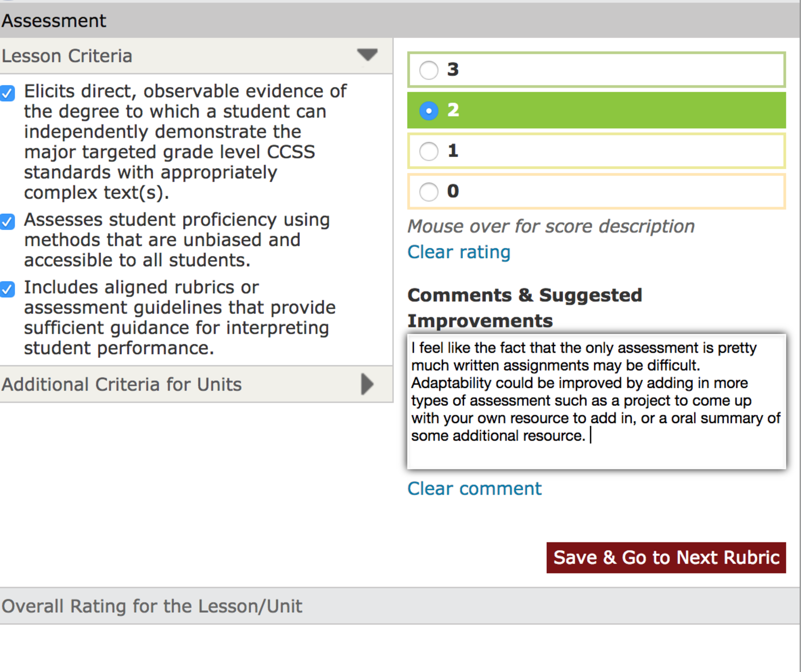Pick rating 0 radio button
Screen dimensions: 801x672
[429, 192]
